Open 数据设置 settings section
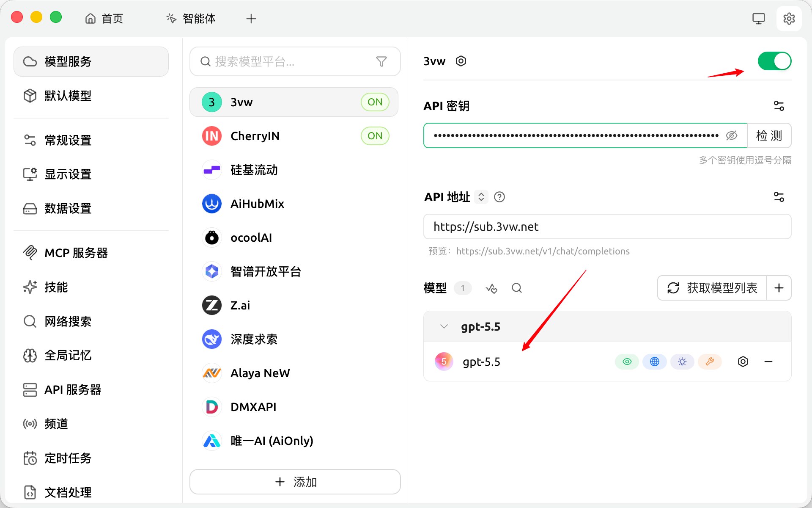This screenshot has height=508, width=812. click(x=91, y=208)
